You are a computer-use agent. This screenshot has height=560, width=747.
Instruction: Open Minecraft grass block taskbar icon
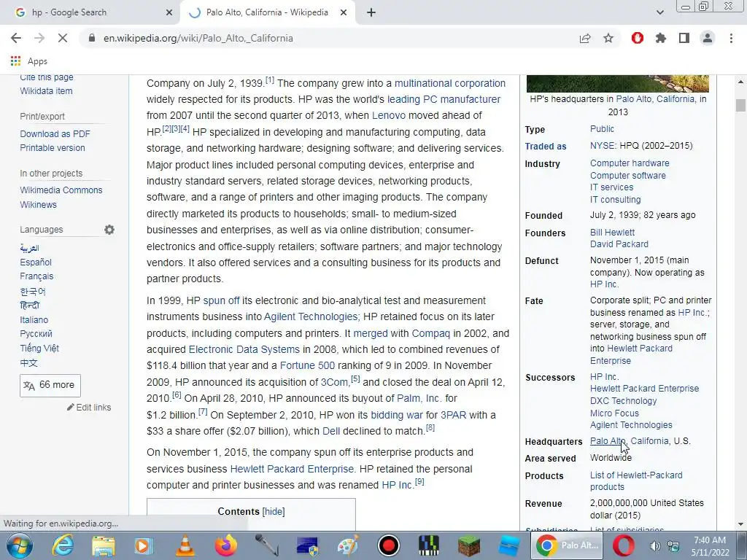tap(469, 545)
